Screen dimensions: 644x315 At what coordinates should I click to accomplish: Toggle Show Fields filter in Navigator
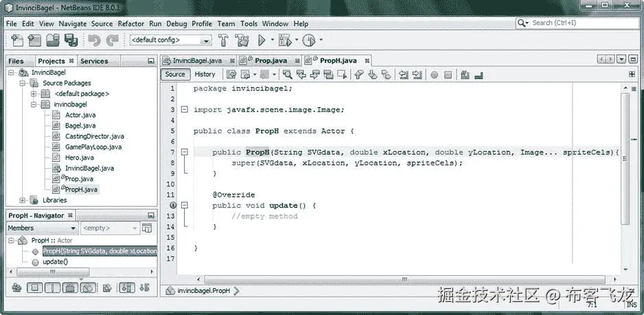(x=35, y=288)
